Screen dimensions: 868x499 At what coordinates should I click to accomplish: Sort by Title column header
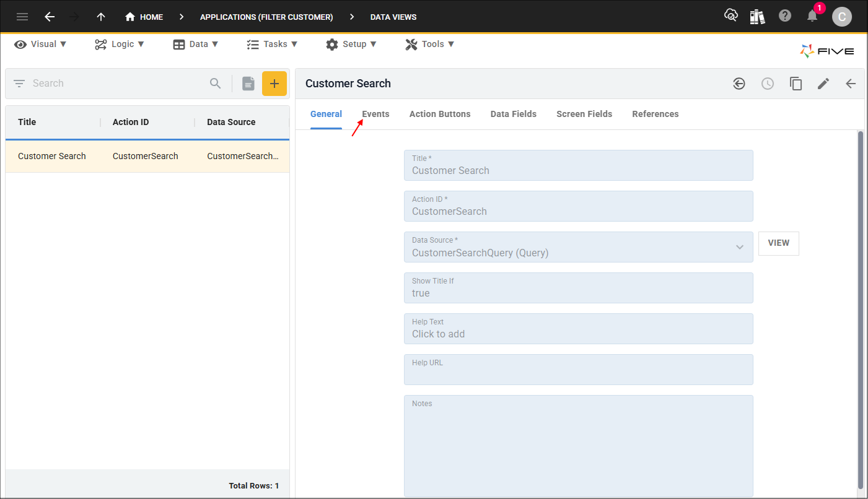[x=27, y=122]
